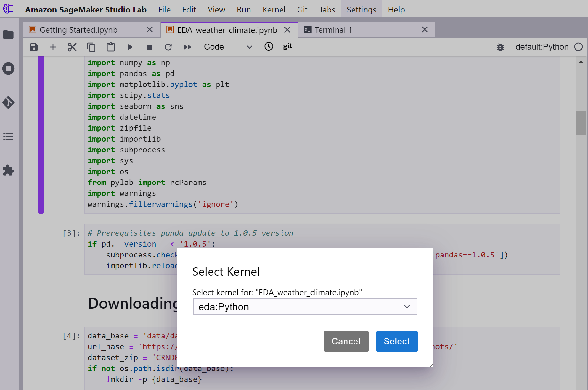Viewport: 588px width, 390px height.
Task: Enable the debugger bug icon
Action: (500, 47)
